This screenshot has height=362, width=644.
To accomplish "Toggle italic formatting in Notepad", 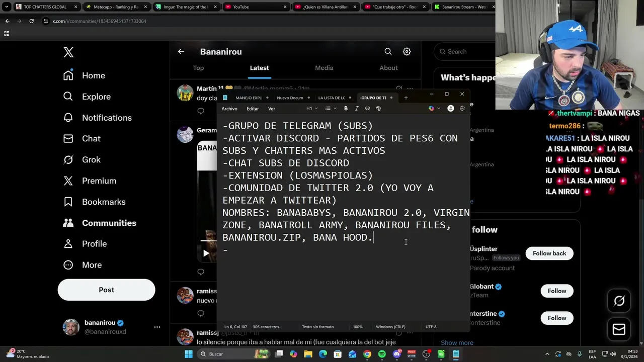I will [357, 108].
